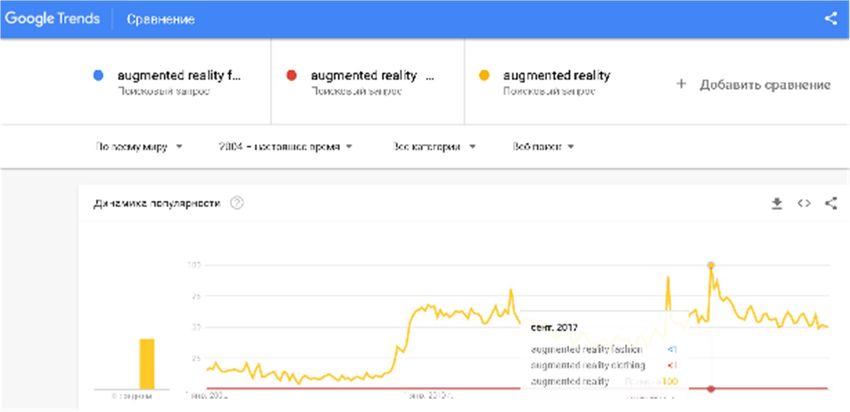The image size is (850, 412).
Task: Click the red dot of the second term
Action: tap(291, 76)
